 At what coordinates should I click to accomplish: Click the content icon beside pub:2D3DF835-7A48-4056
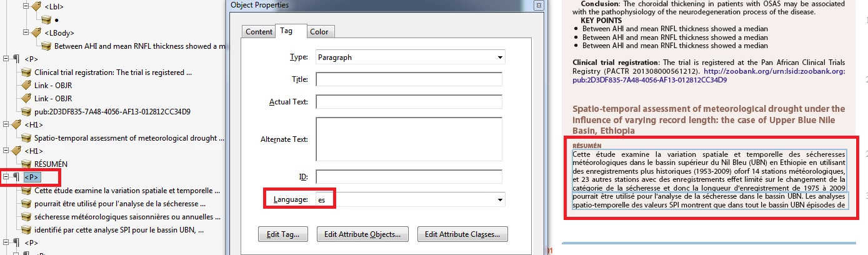[x=26, y=112]
